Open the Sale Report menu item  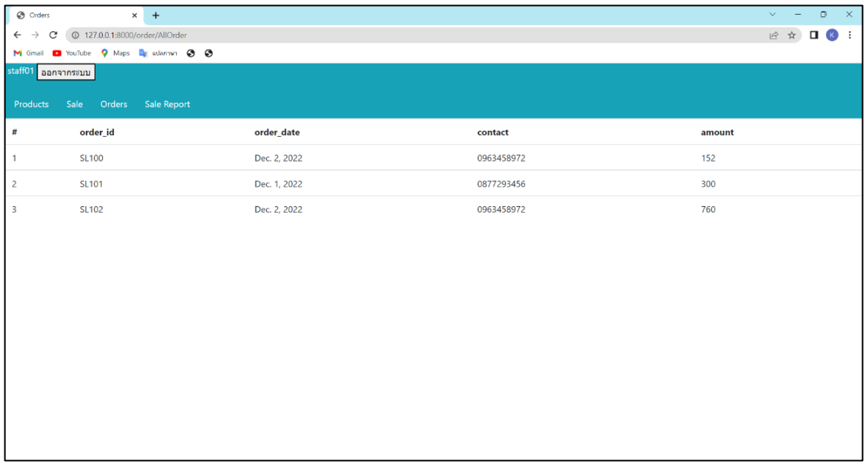pyautogui.click(x=167, y=104)
